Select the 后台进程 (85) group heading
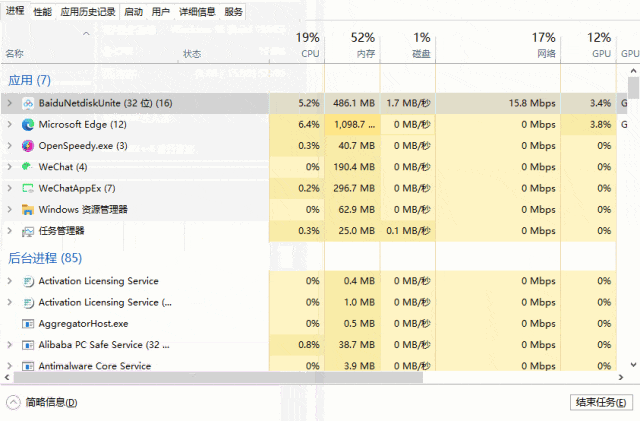This screenshot has width=640, height=421. point(45,258)
